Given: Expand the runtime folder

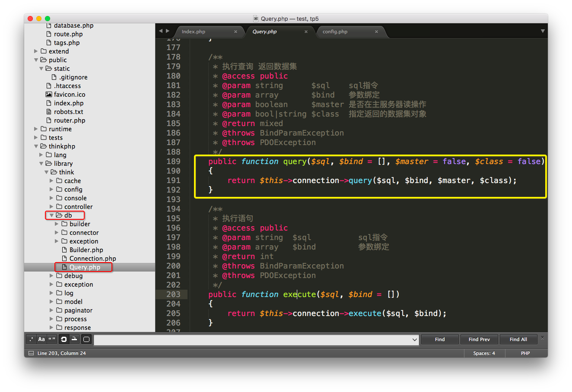Looking at the screenshot, I should (x=36, y=129).
